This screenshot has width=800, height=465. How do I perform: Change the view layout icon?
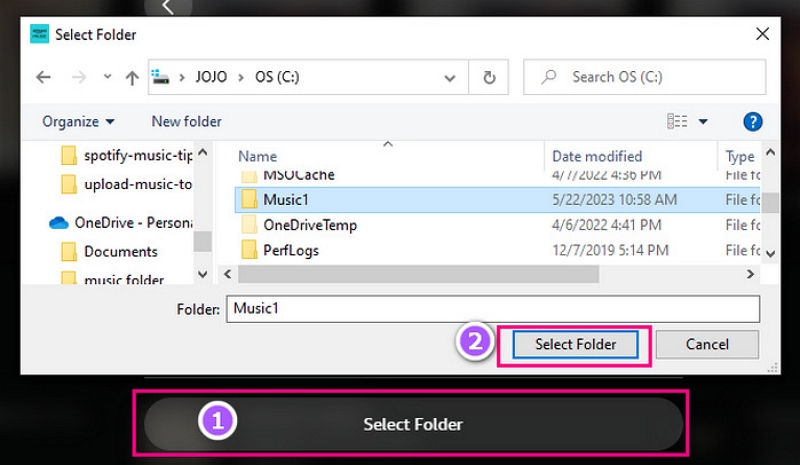click(x=677, y=121)
